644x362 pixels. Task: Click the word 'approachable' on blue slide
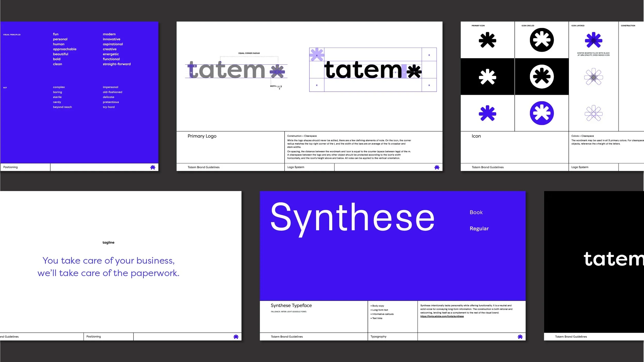point(65,49)
